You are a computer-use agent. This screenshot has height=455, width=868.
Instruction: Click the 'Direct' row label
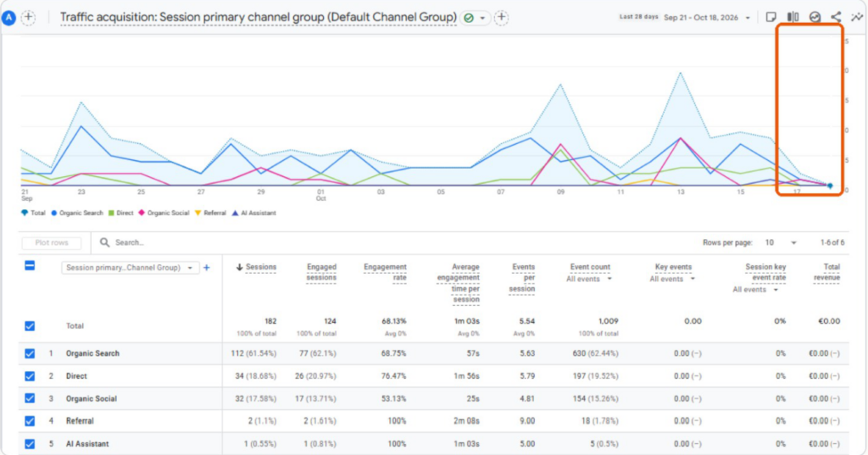pyautogui.click(x=76, y=376)
